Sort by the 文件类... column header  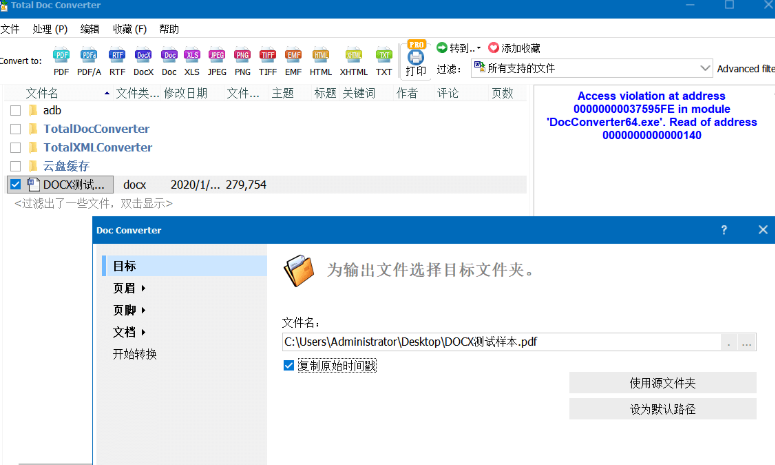click(x=138, y=93)
